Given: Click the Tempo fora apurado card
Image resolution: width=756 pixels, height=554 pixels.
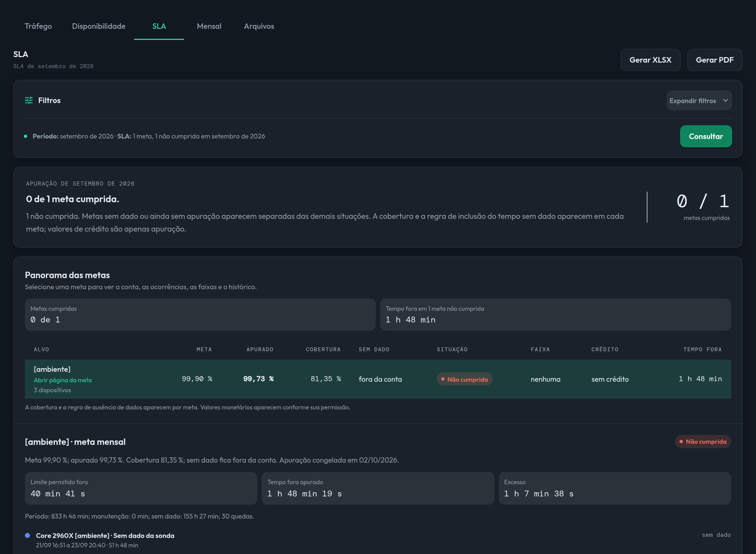Looking at the screenshot, I should point(378,488).
